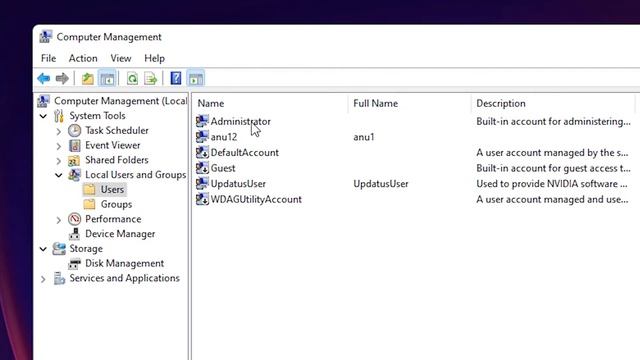Click the Forward arrow toolbar icon
Screen dimensions: 640x360
(62, 78)
